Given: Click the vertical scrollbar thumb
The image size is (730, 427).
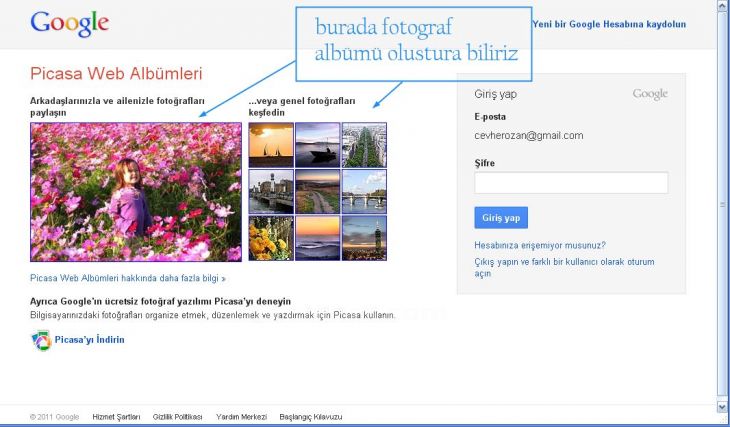Looking at the screenshot, I should 722,204.
